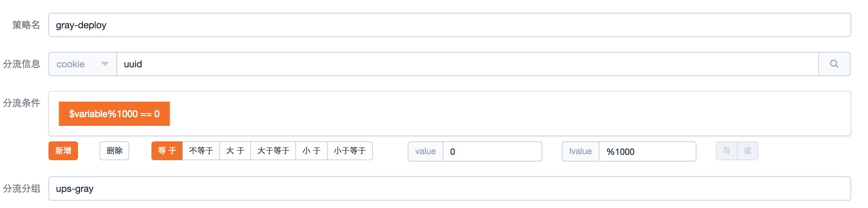
Task: Select the 大于 (greater than) operator
Action: pos(235,151)
